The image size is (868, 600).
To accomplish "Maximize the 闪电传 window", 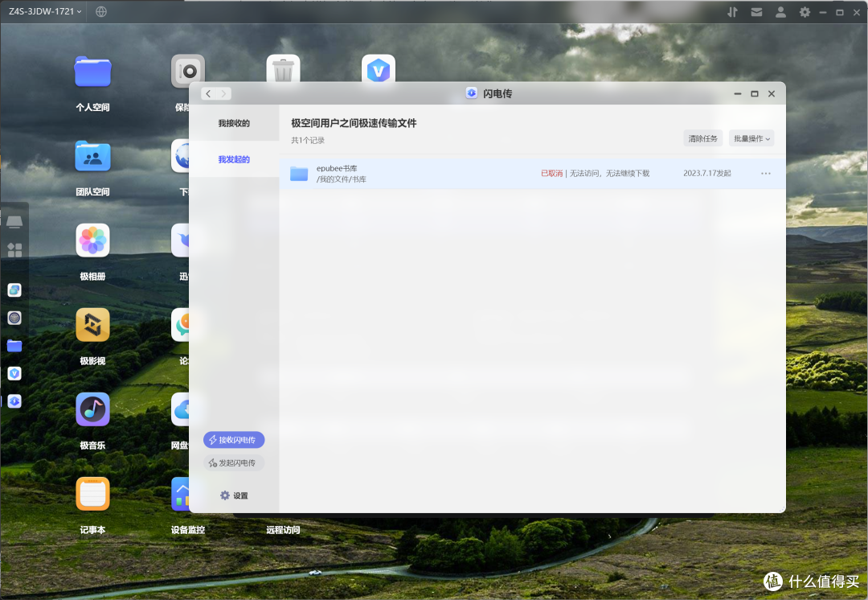I will (x=755, y=93).
